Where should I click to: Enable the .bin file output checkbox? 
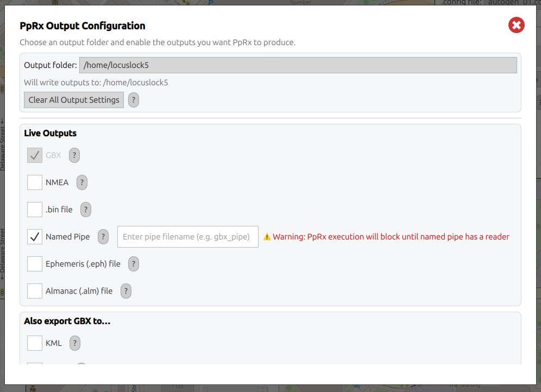(x=35, y=210)
